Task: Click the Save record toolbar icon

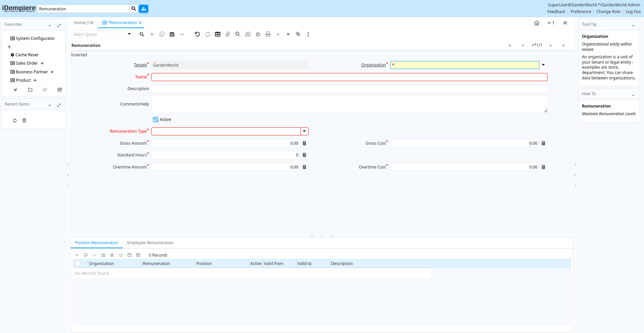Action: point(172,34)
